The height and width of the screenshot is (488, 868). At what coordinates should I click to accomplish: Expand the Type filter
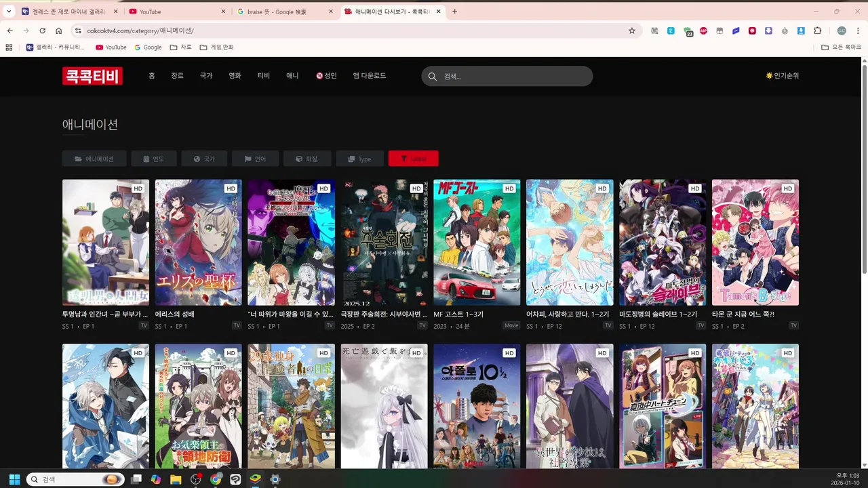pos(359,159)
